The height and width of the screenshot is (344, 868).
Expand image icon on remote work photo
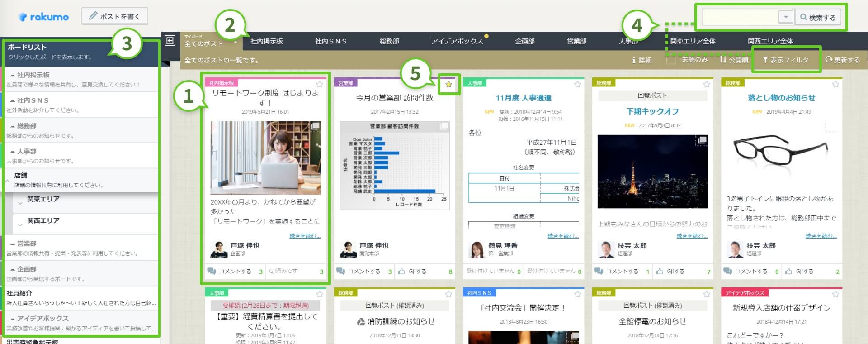(315, 126)
